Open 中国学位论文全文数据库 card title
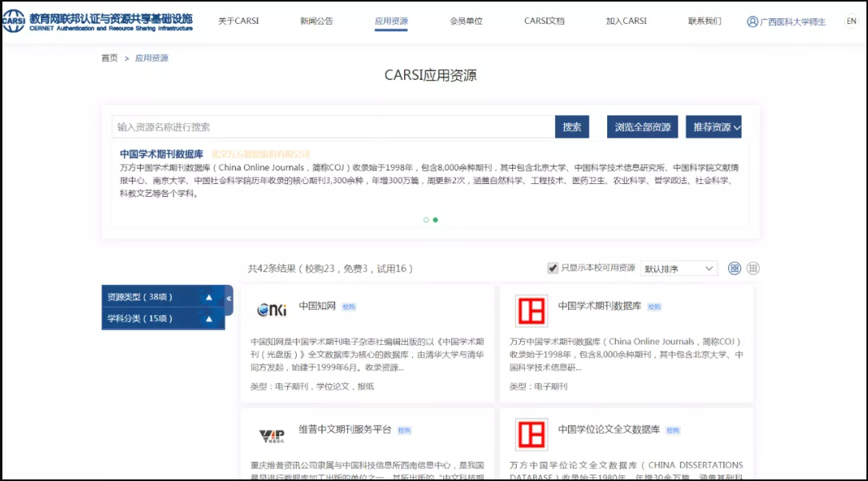868x481 pixels. point(609,430)
